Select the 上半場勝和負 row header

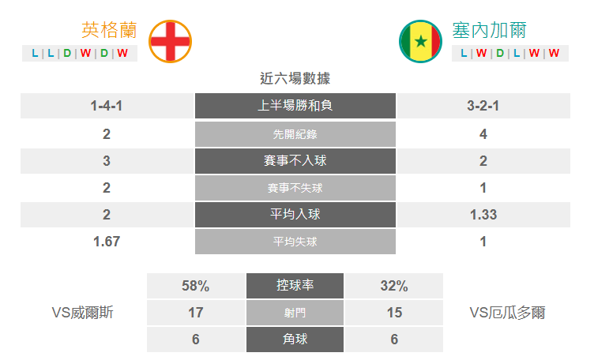pos(295,106)
